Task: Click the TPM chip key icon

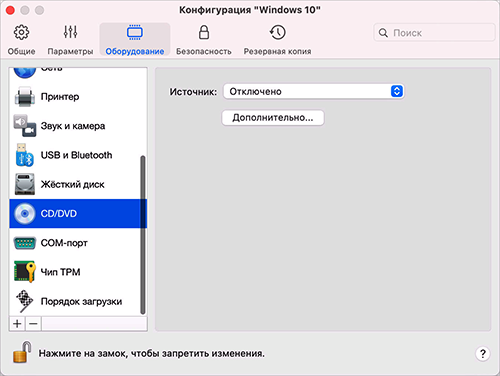Action: [x=25, y=272]
